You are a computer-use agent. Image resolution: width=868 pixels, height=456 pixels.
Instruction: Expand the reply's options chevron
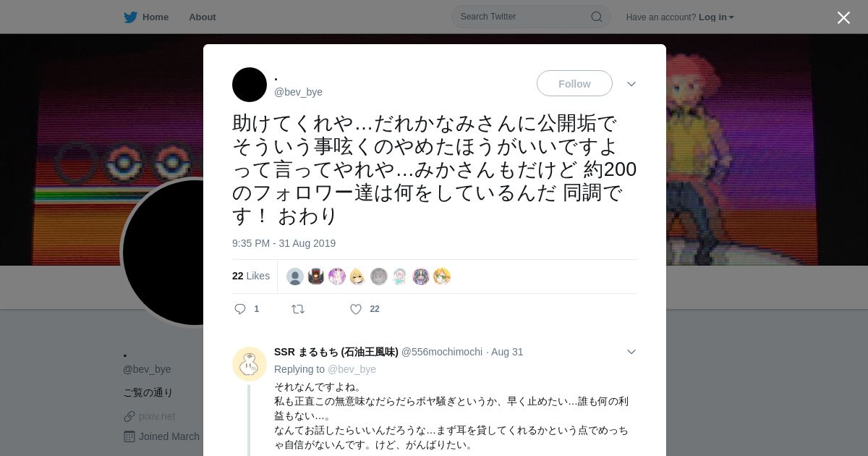coord(631,352)
